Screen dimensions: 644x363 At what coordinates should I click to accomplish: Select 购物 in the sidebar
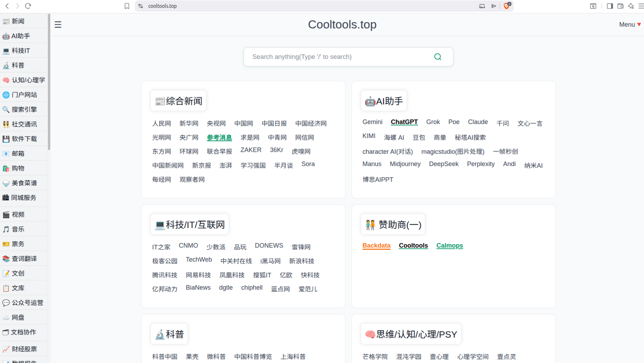[x=23, y=168]
